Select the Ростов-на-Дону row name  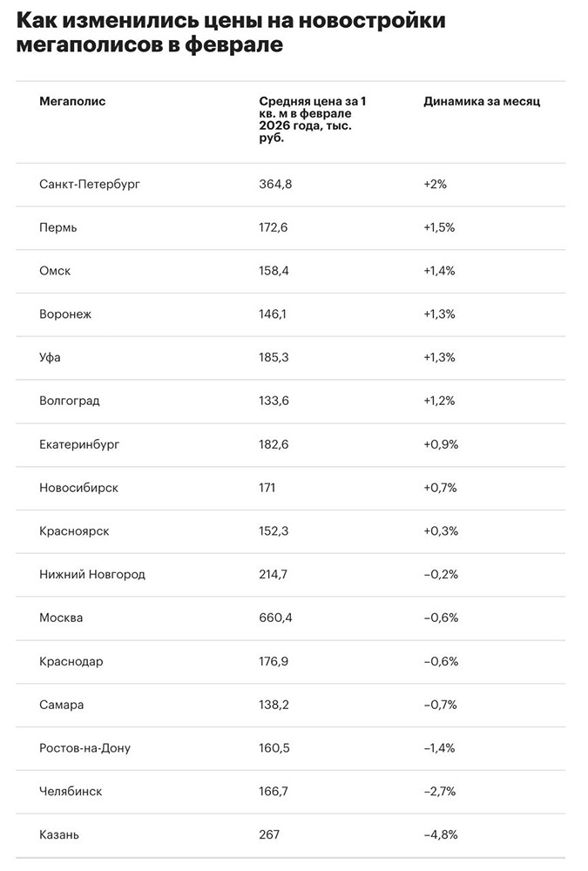coord(85,747)
